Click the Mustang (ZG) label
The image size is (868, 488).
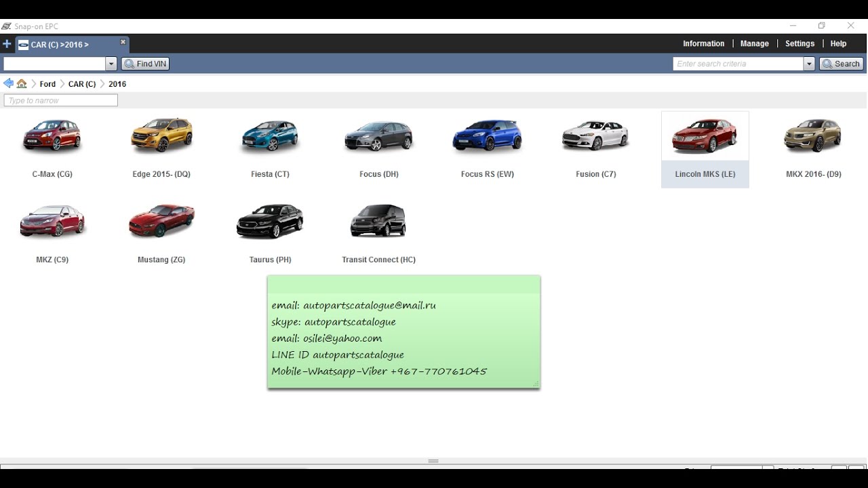pyautogui.click(x=161, y=260)
